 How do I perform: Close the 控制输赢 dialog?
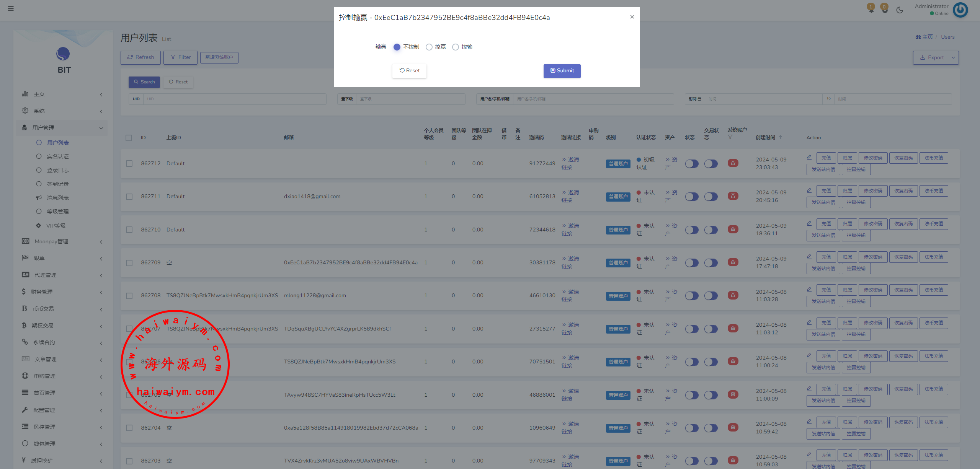click(632, 17)
